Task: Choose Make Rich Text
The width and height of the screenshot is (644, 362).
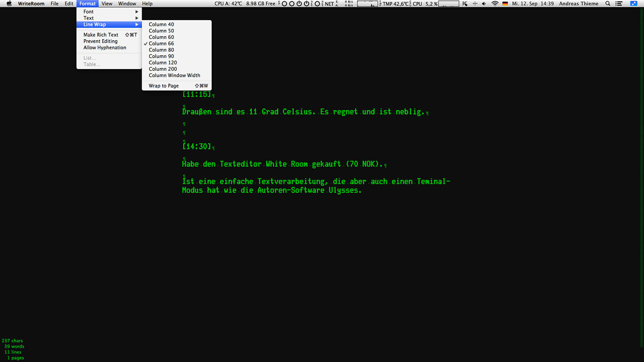Action: [x=109, y=35]
